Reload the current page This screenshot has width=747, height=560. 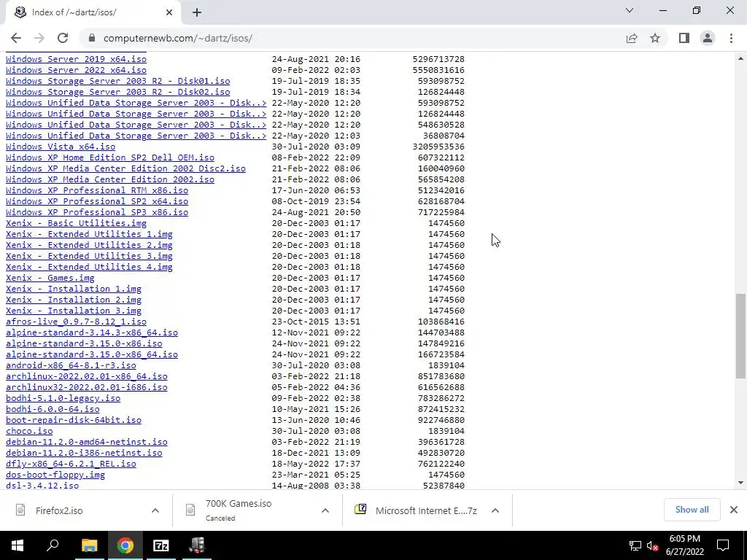pyautogui.click(x=63, y=38)
